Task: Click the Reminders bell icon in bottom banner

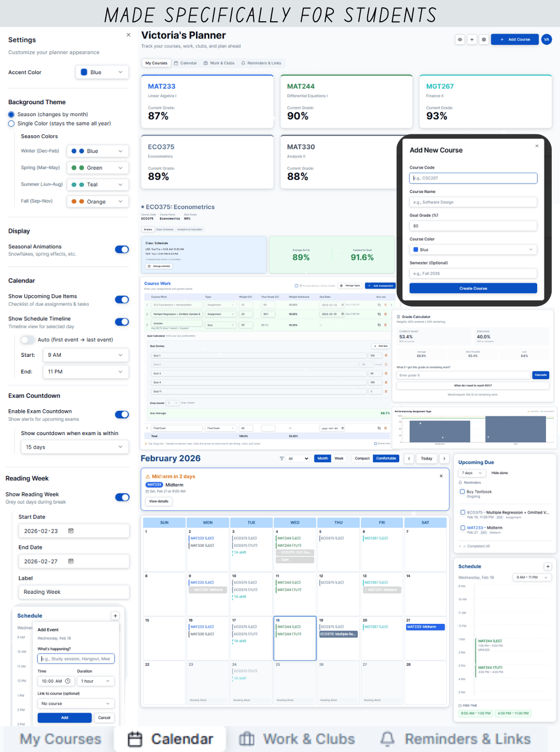Action: tap(387, 739)
